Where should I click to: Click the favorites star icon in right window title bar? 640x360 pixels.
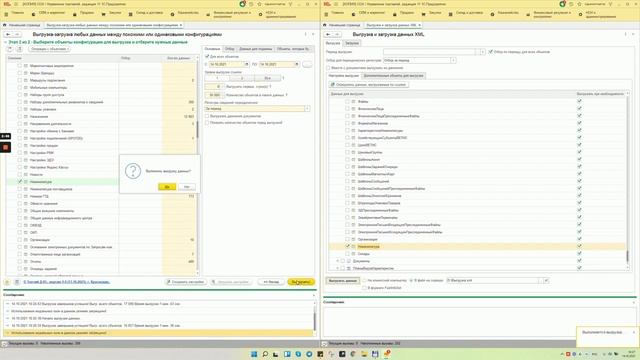pyautogui.click(x=579, y=4)
